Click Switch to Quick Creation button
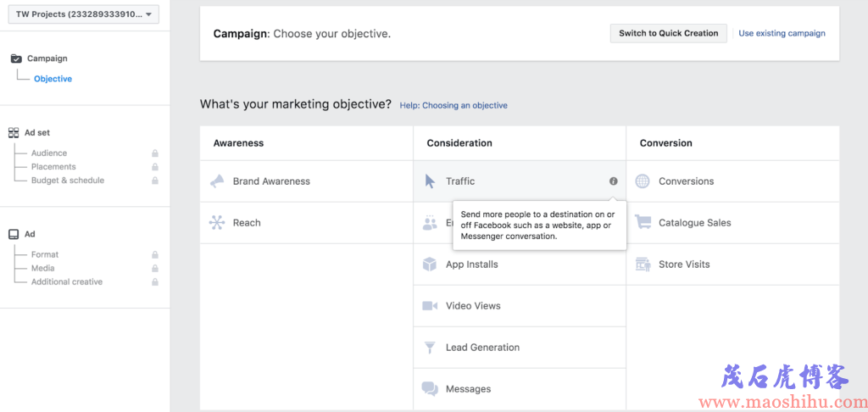 point(669,33)
